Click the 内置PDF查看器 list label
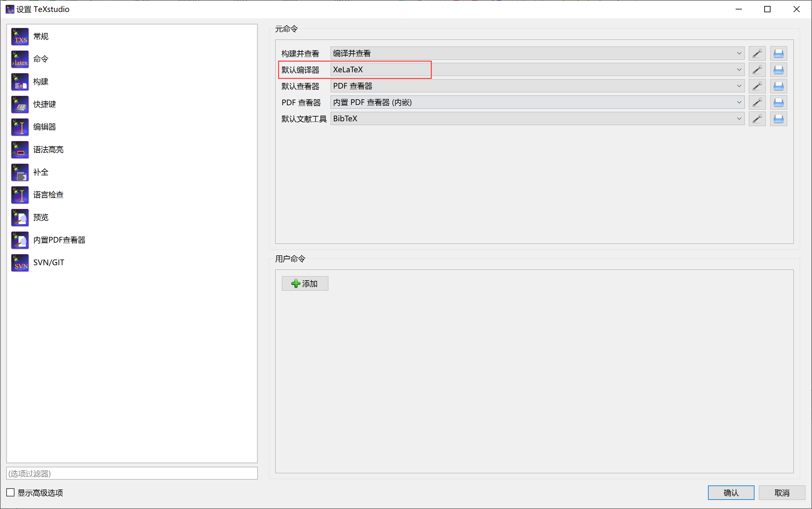The height and width of the screenshot is (509, 812). [59, 240]
